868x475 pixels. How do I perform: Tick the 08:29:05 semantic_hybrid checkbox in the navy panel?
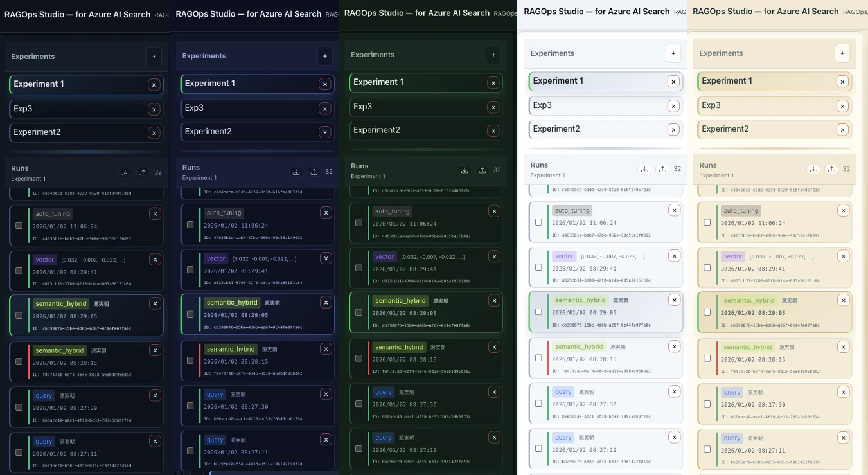tap(19, 316)
